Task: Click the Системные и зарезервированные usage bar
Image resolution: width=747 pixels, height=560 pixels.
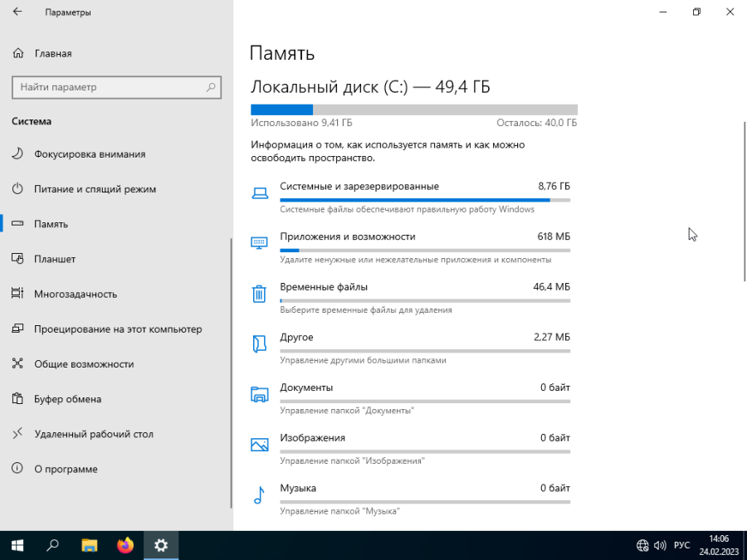Action: coord(425,201)
